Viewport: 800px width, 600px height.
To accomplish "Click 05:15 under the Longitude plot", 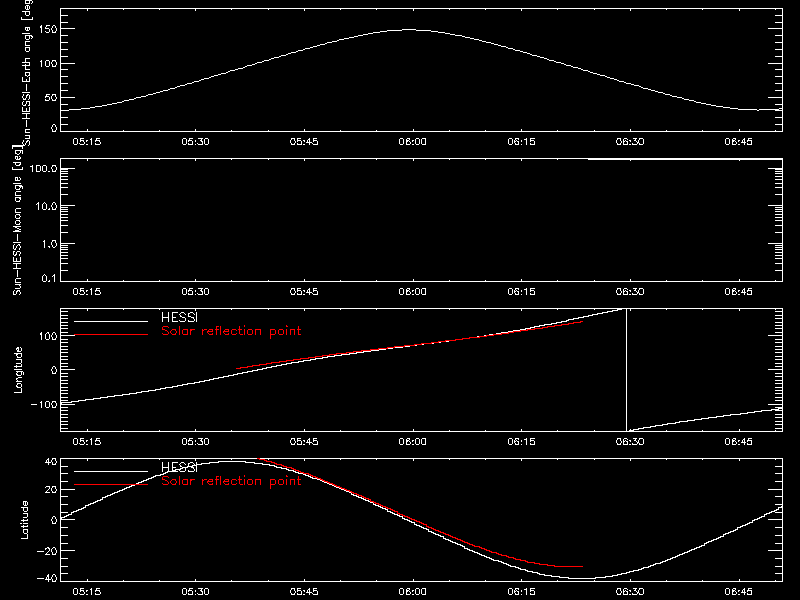I will point(87,441).
